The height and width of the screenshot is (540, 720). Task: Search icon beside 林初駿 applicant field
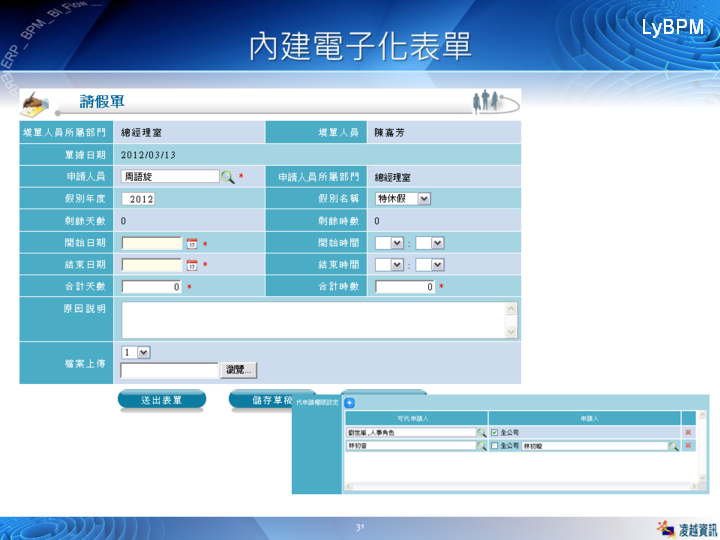(674, 446)
